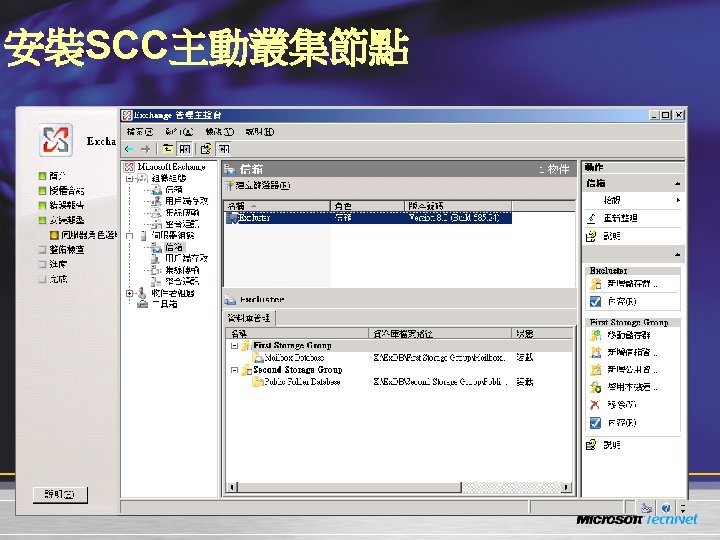Select 組織組態 organization configuration tree node
The height and width of the screenshot is (540, 720).
tap(169, 178)
